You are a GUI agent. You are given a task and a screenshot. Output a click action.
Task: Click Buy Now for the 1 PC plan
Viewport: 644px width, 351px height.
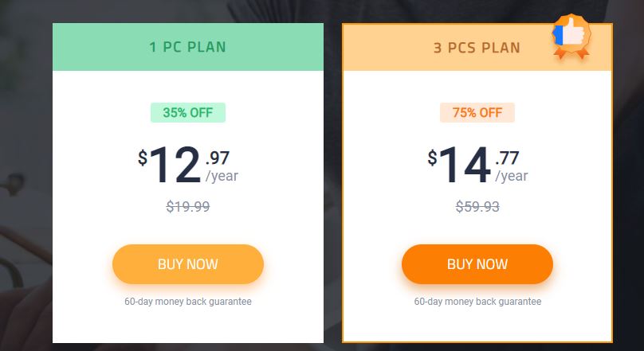pos(187,264)
